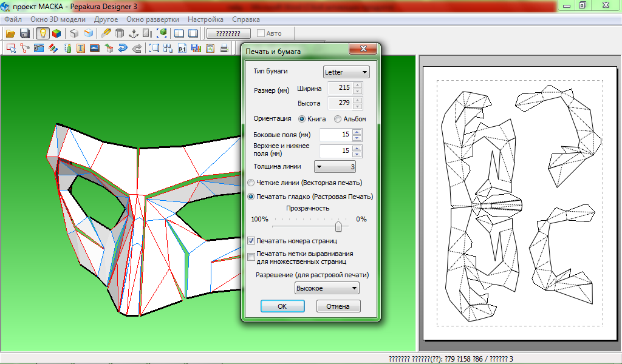Choose Печатать гладко (Растровая Печать) option
This screenshot has height=364, width=622.
[x=251, y=197]
